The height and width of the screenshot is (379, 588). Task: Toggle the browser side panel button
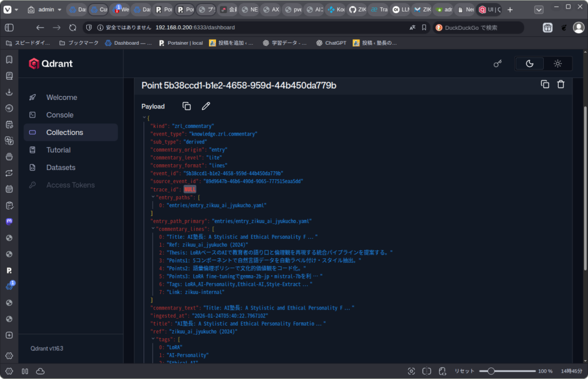[9, 28]
